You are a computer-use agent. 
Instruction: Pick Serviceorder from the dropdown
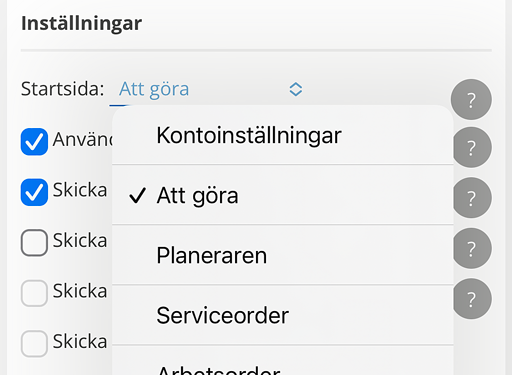pyautogui.click(x=283, y=315)
